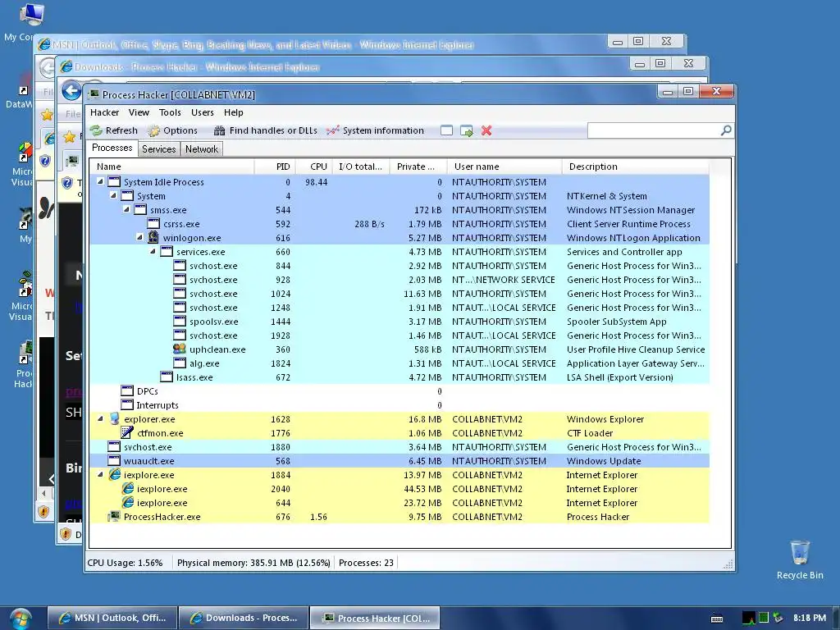This screenshot has height=630, width=840.
Task: Click the search magnifier icon
Action: click(x=726, y=130)
